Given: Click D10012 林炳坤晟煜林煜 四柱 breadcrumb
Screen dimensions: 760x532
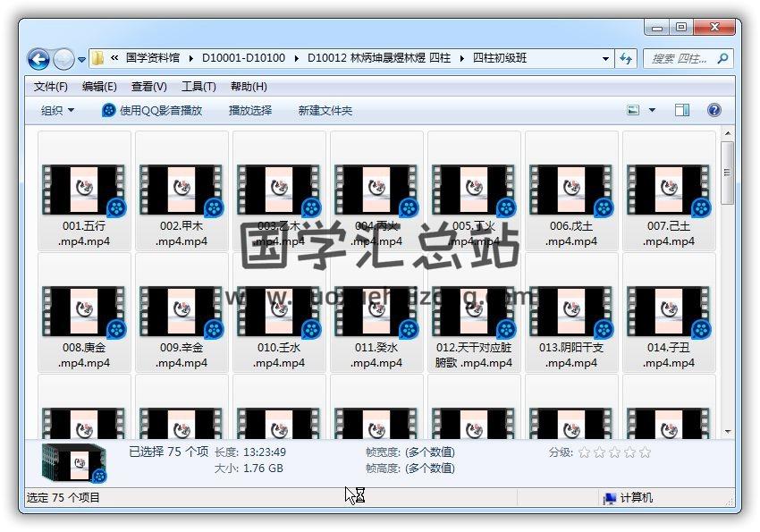Looking at the screenshot, I should tap(379, 58).
